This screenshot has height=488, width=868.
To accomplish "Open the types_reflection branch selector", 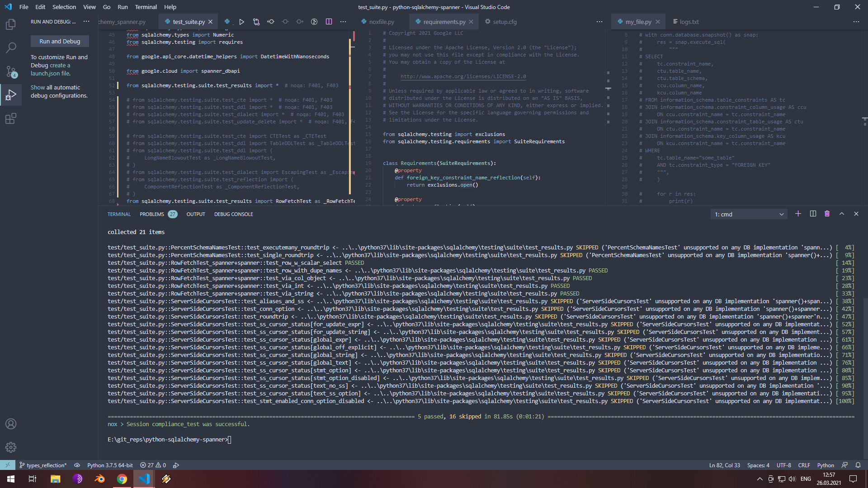I will click(43, 465).
